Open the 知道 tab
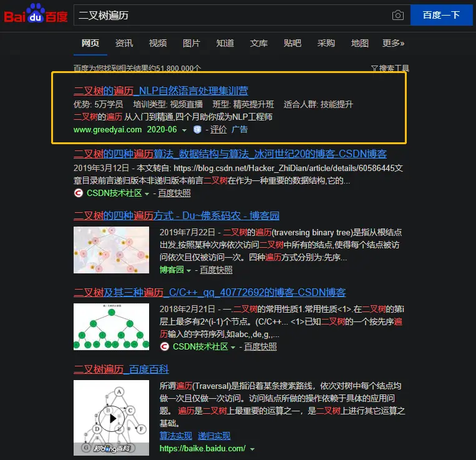Viewport: 476px width, 460px height. [225, 43]
